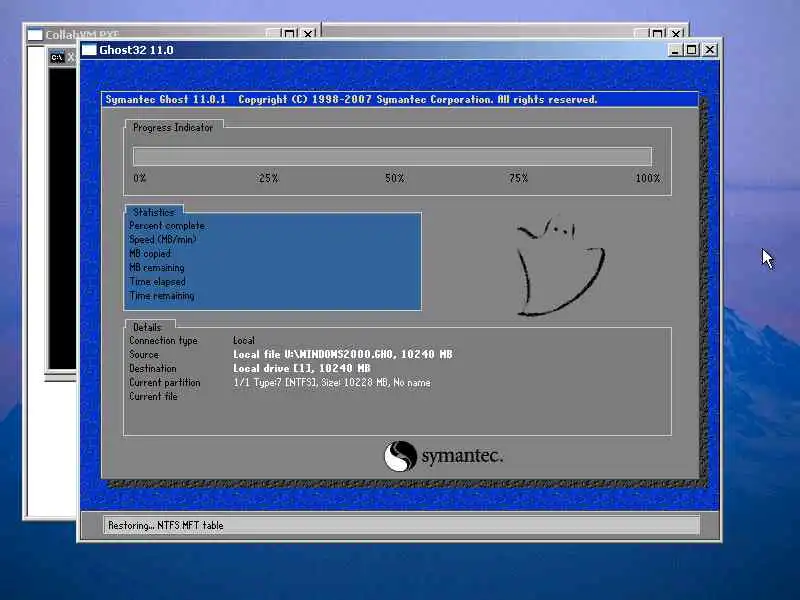Click the 0% progress mark
Image resolution: width=800 pixels, height=600 pixels.
(140, 178)
